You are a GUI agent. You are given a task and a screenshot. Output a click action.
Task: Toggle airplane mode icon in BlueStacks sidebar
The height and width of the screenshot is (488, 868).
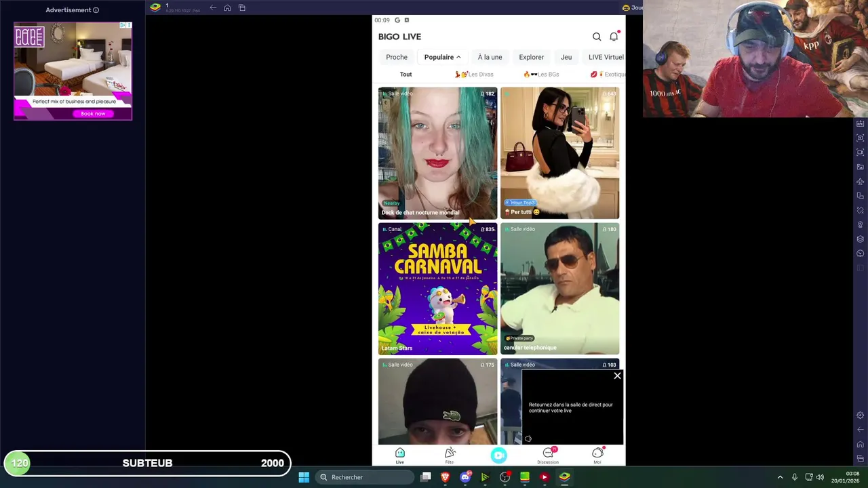coord(861,182)
